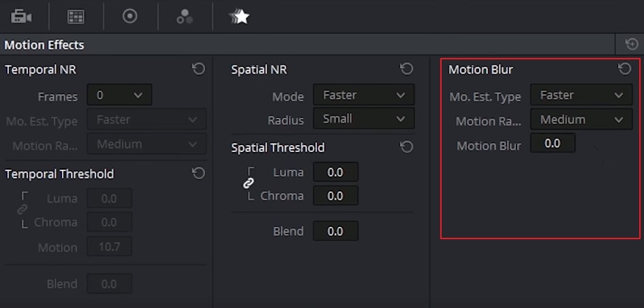Screen dimensions: 644x308
Task: Click the Spatial Threshold Blend field
Action: pyautogui.click(x=335, y=231)
